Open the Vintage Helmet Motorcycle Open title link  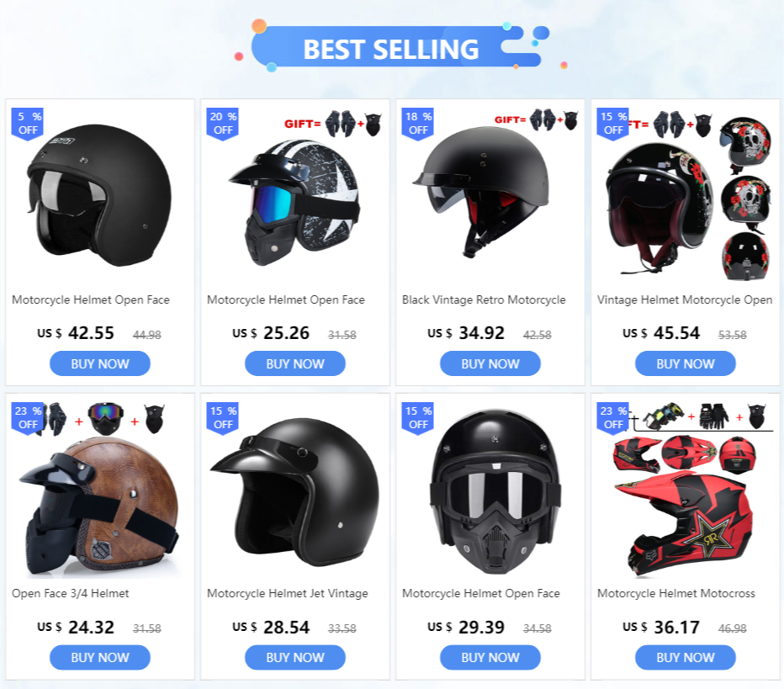point(685,300)
